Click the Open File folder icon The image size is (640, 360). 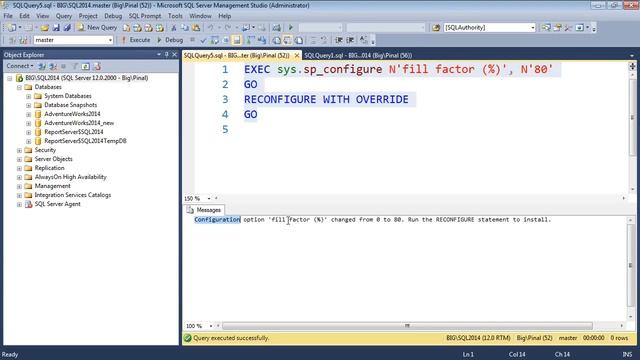(x=44, y=27)
